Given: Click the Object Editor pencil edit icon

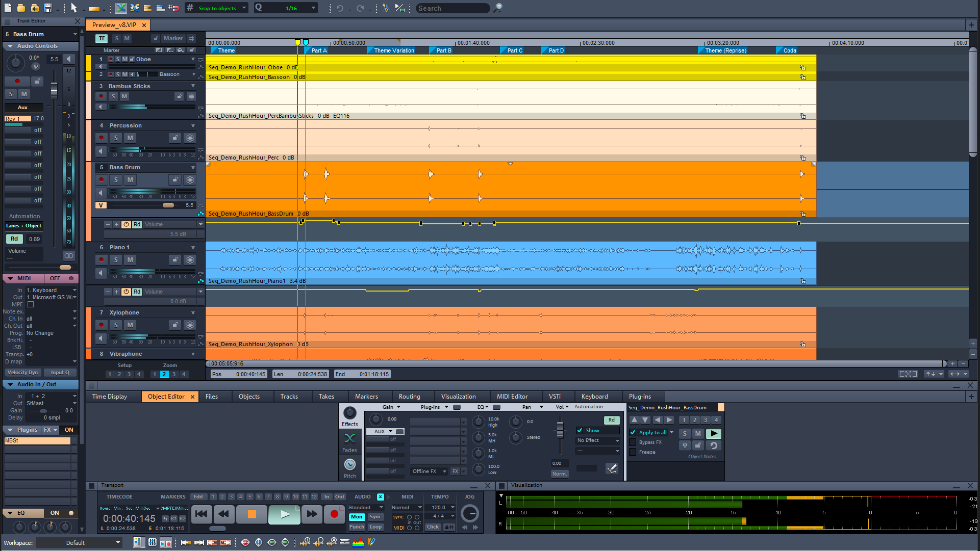Looking at the screenshot, I should 612,468.
